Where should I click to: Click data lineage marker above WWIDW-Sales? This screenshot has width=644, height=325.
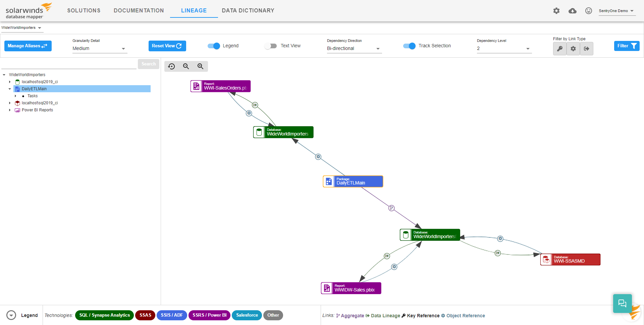click(x=387, y=256)
